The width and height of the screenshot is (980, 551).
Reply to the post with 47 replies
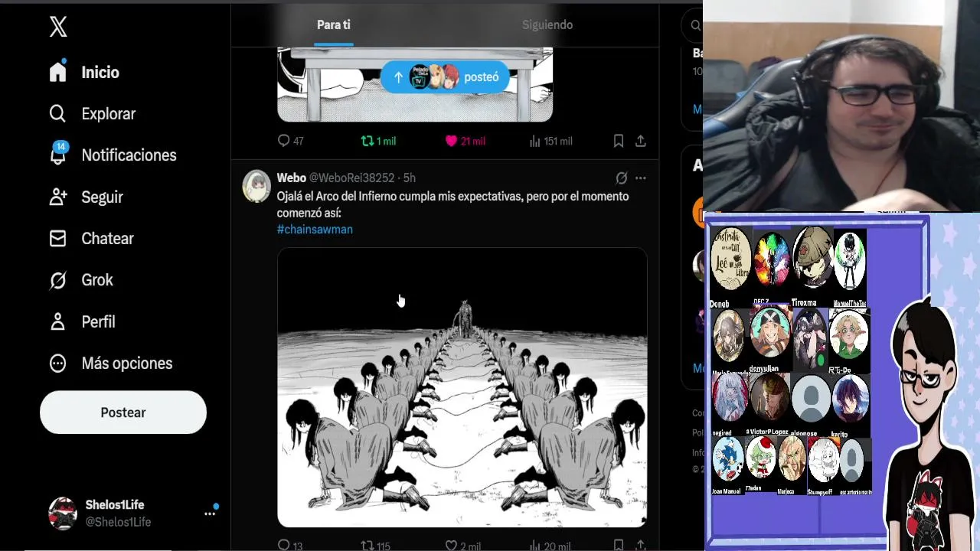[290, 141]
